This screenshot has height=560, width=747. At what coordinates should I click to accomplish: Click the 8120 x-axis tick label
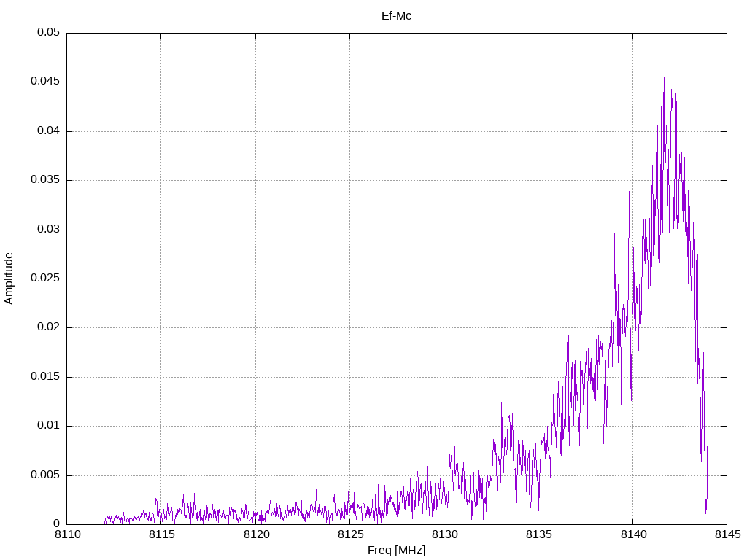(255, 536)
